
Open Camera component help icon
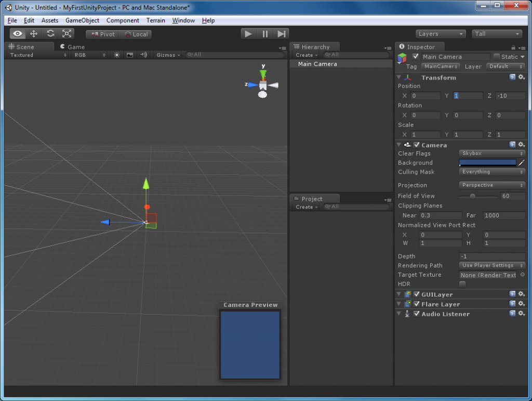coord(512,145)
